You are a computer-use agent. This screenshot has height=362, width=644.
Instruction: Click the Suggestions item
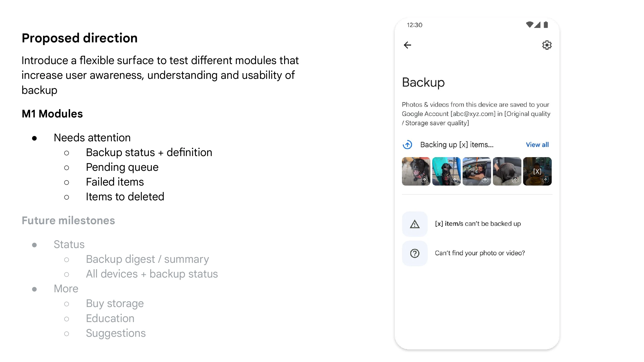[x=116, y=333]
